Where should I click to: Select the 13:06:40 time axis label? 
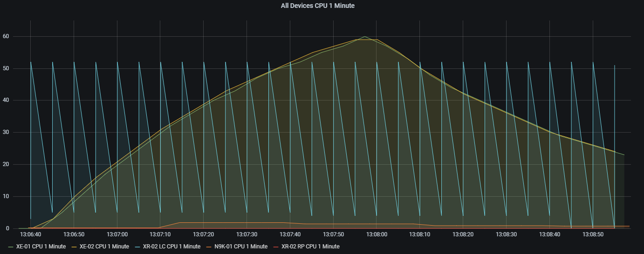[x=31, y=234]
